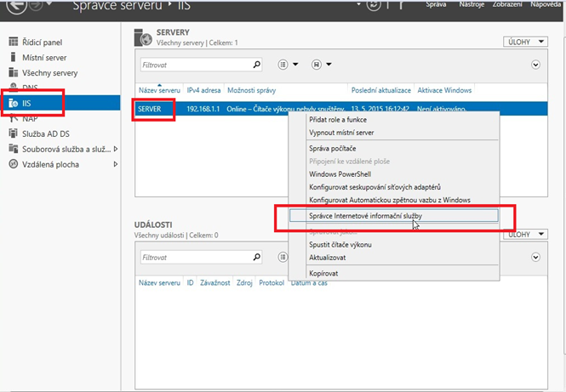566x392 pixels.
Task: Open list options dropdown arrow in Servery
Action: (x=295, y=65)
